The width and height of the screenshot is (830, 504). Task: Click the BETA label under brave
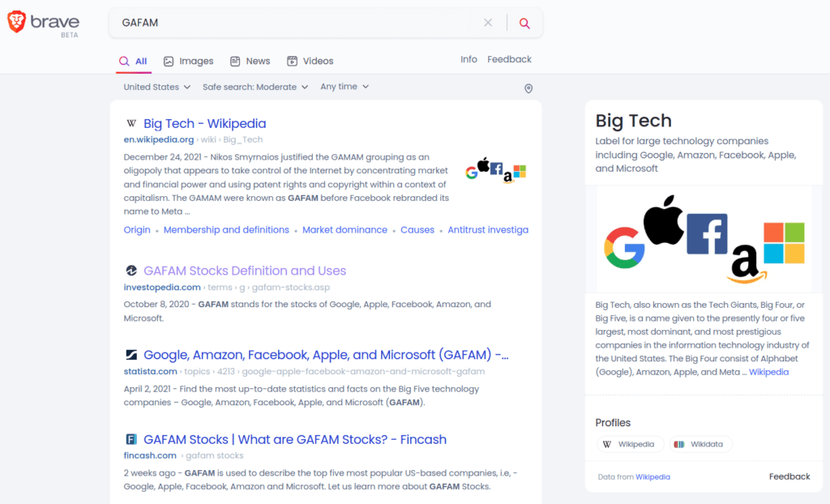pos(70,35)
